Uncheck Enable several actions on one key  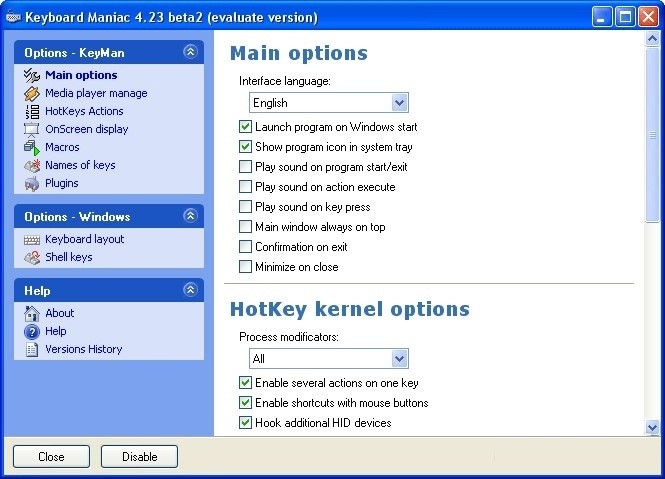point(245,383)
